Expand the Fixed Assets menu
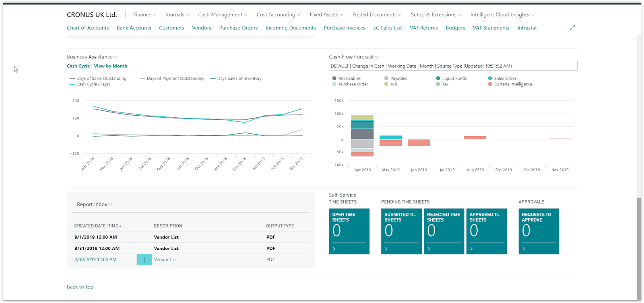Screen dimensions: 644x303 (326, 15)
